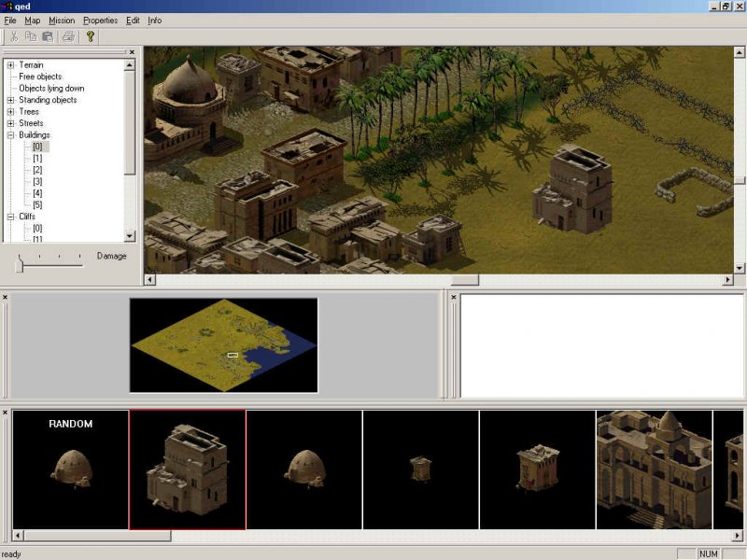Open the Properties menu
Image resolution: width=747 pixels, height=560 pixels.
[100, 20]
